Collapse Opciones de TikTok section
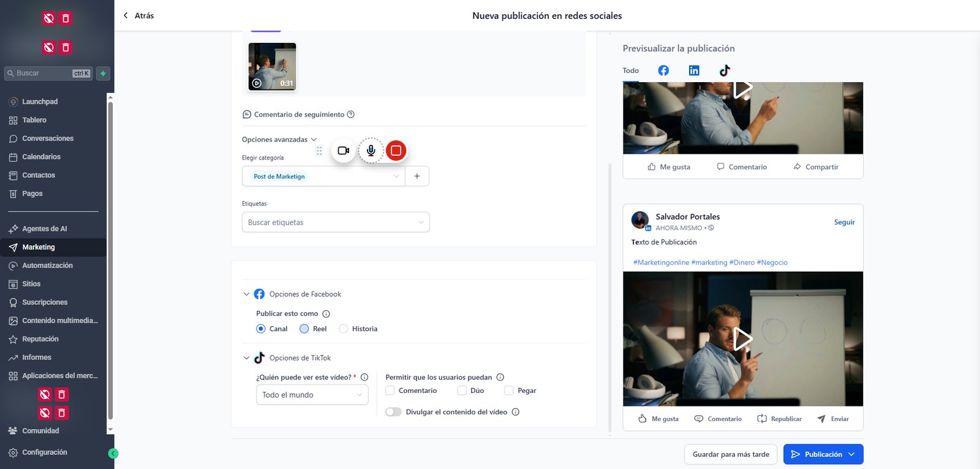Viewport: 980px width, 469px height. coord(246,358)
